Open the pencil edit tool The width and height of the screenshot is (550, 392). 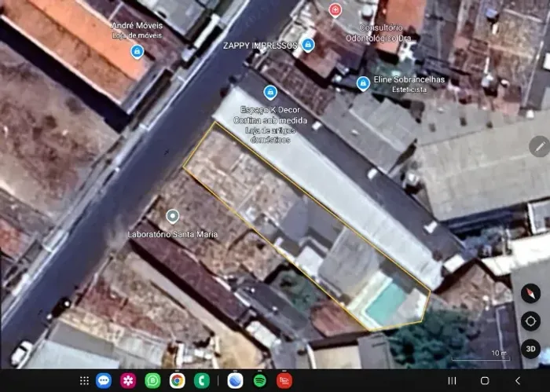pyautogui.click(x=540, y=147)
